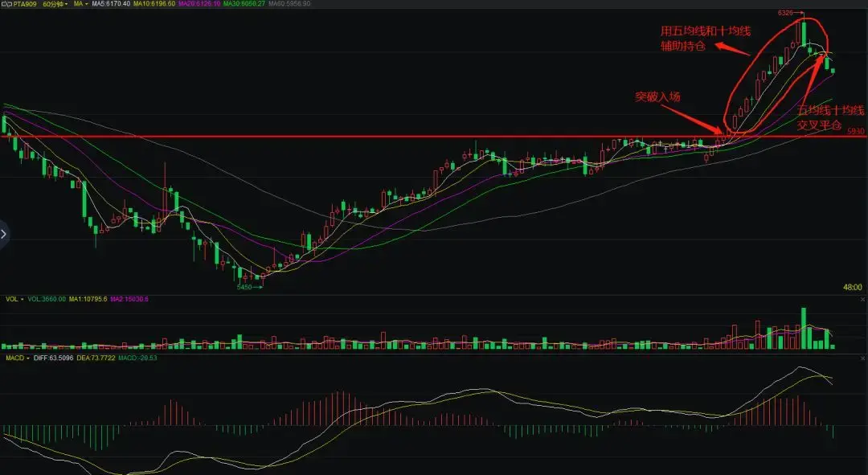Screen dimensions: 868x475
Task: Open the 60分钟 timeframe dropdown
Action: click(55, 4)
